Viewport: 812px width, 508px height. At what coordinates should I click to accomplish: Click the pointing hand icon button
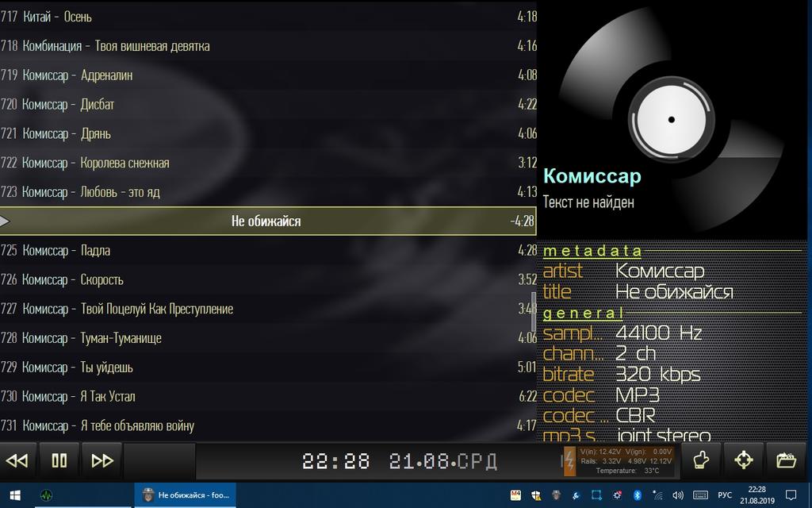click(x=700, y=460)
